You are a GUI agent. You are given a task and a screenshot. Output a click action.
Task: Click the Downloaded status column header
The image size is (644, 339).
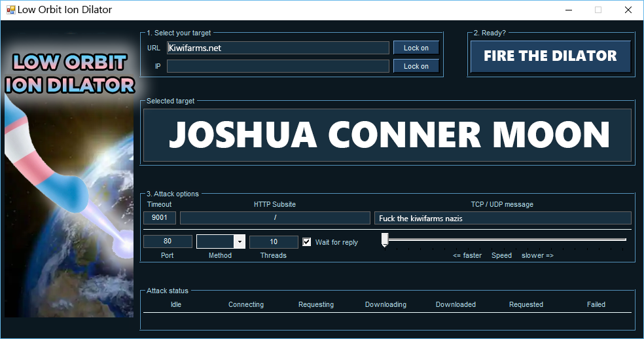pyautogui.click(x=456, y=304)
